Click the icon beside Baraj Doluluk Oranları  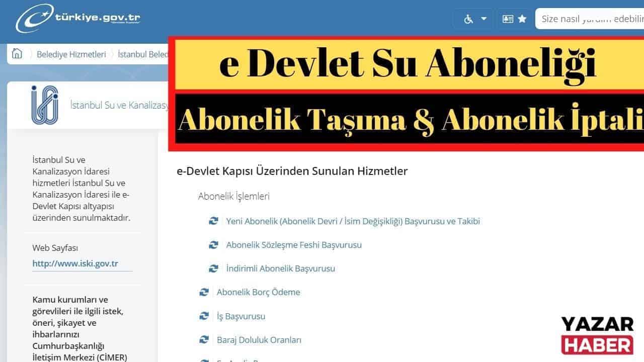204,340
